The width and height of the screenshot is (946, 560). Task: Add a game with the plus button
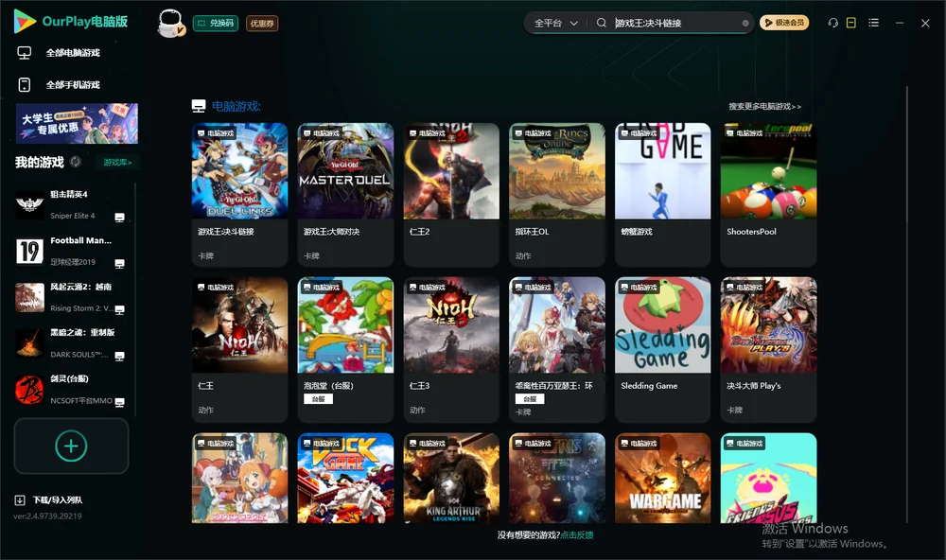(71, 446)
